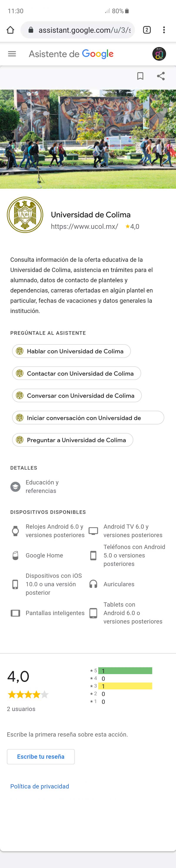
Task: Tap the green 5-star rating bar
Action: [x=125, y=671]
